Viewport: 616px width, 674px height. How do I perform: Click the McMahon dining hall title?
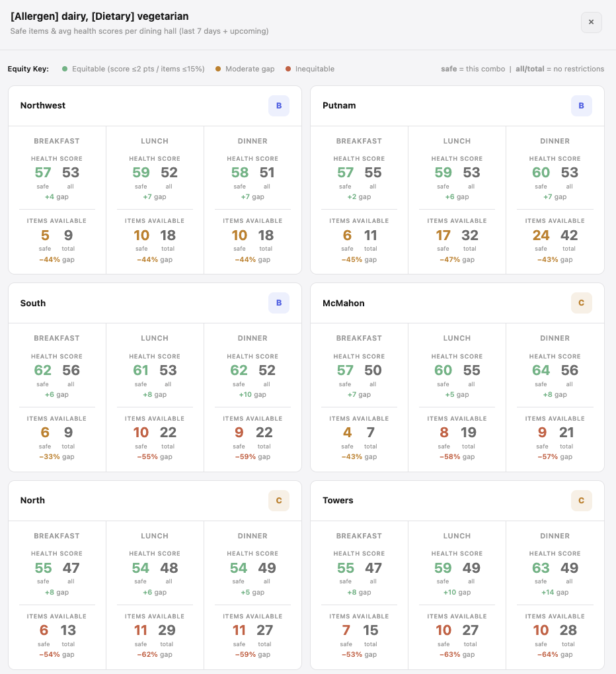(344, 303)
